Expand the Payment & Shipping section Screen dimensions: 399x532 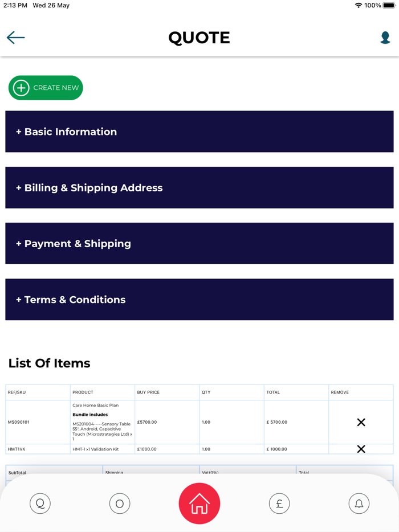coord(199,243)
